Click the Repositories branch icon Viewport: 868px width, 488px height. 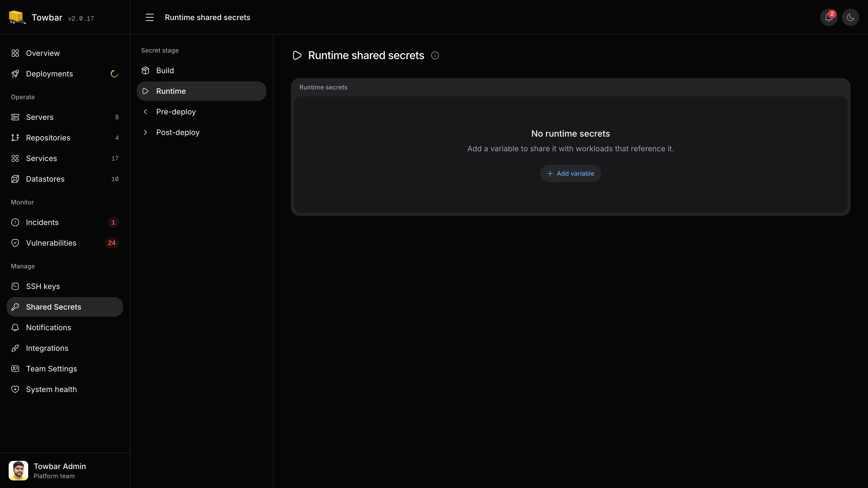[15, 138]
